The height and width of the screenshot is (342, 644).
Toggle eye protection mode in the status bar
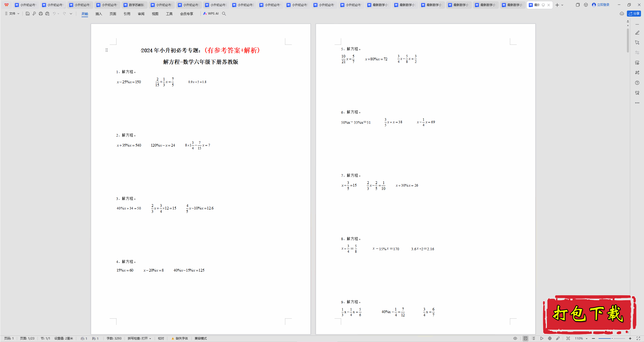click(x=515, y=338)
